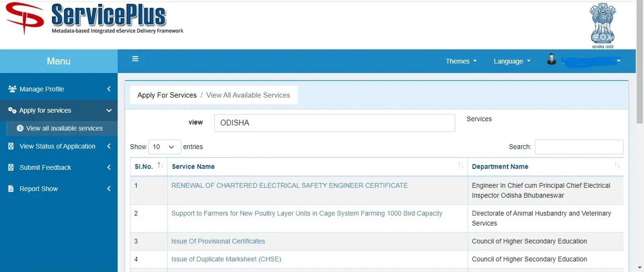Click the Manage Profile users icon

coord(12,89)
